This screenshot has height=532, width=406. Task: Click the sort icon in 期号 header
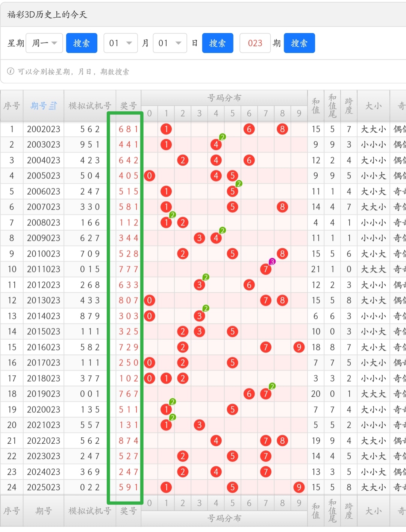53,106
